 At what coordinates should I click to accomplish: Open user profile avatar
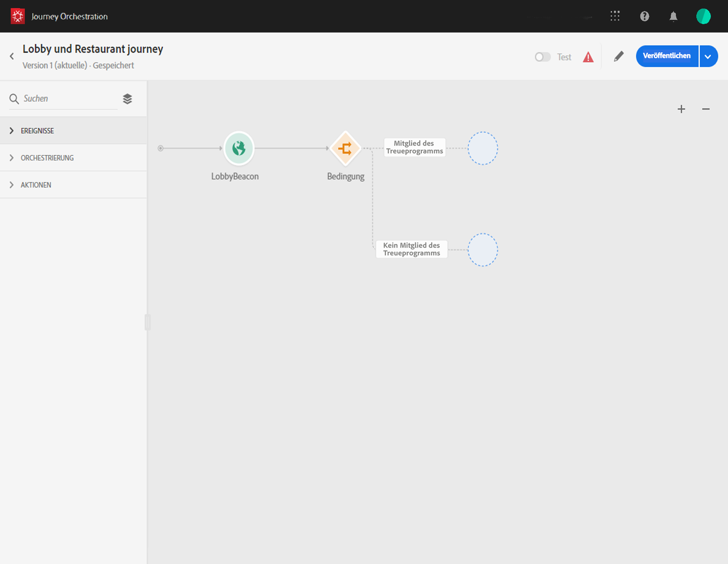coord(703,16)
